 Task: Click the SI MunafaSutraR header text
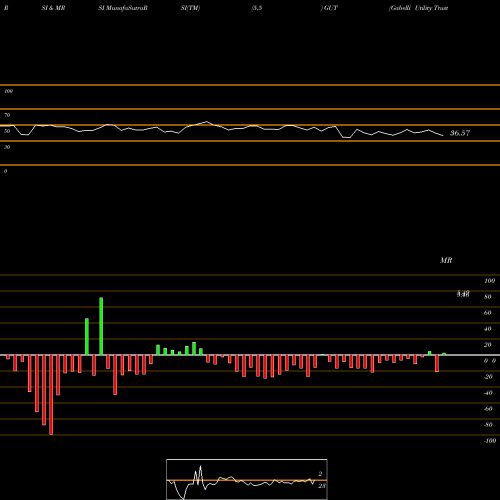pos(123,8)
